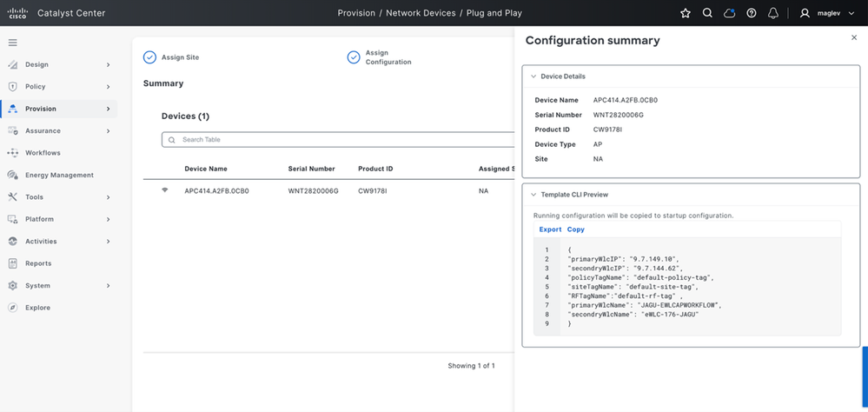Click the search icon in table search
This screenshot has width=868, height=412.
[172, 140]
